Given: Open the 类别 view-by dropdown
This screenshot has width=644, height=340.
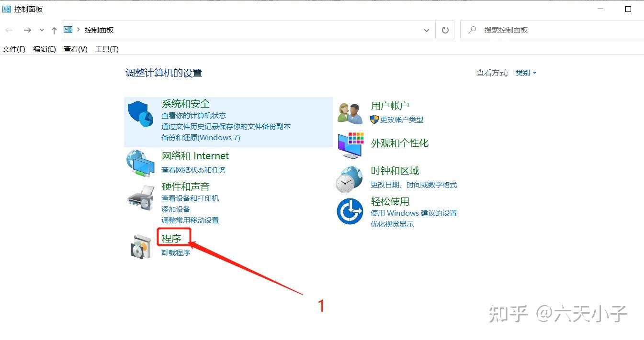Looking at the screenshot, I should coord(526,73).
